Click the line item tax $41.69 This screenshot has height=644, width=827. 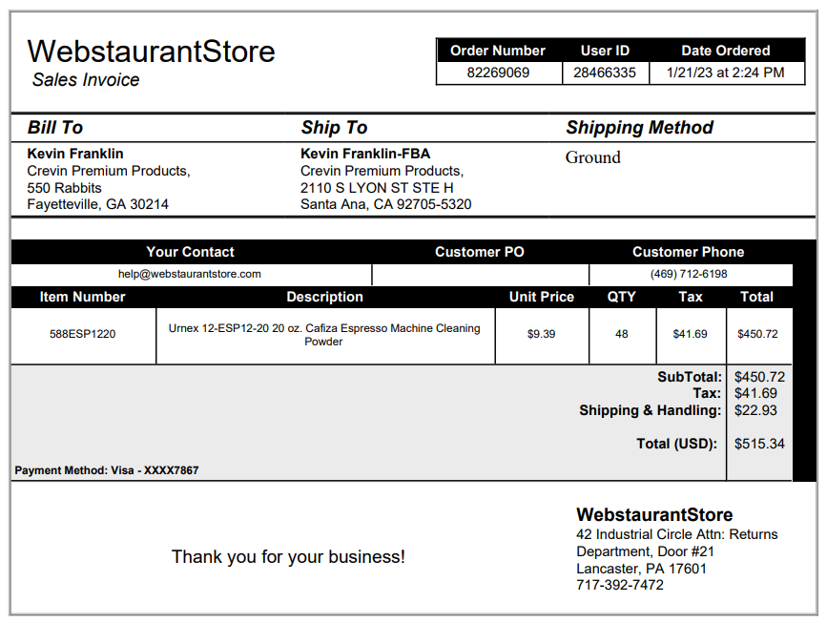click(x=690, y=334)
